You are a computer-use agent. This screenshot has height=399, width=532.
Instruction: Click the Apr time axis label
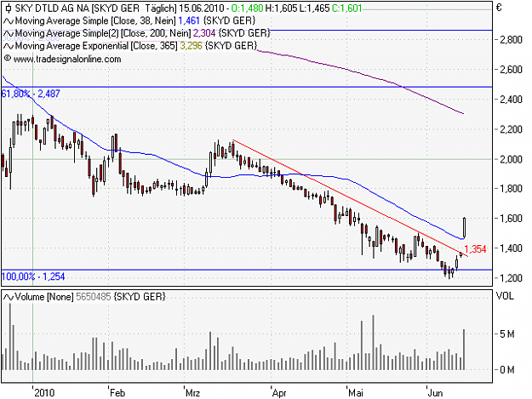(279, 393)
